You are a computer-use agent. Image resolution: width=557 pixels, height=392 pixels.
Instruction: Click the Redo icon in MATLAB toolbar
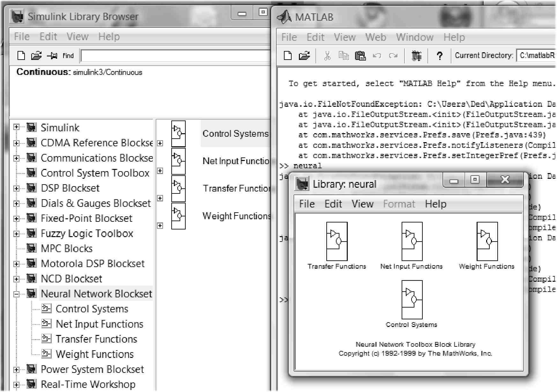(393, 56)
